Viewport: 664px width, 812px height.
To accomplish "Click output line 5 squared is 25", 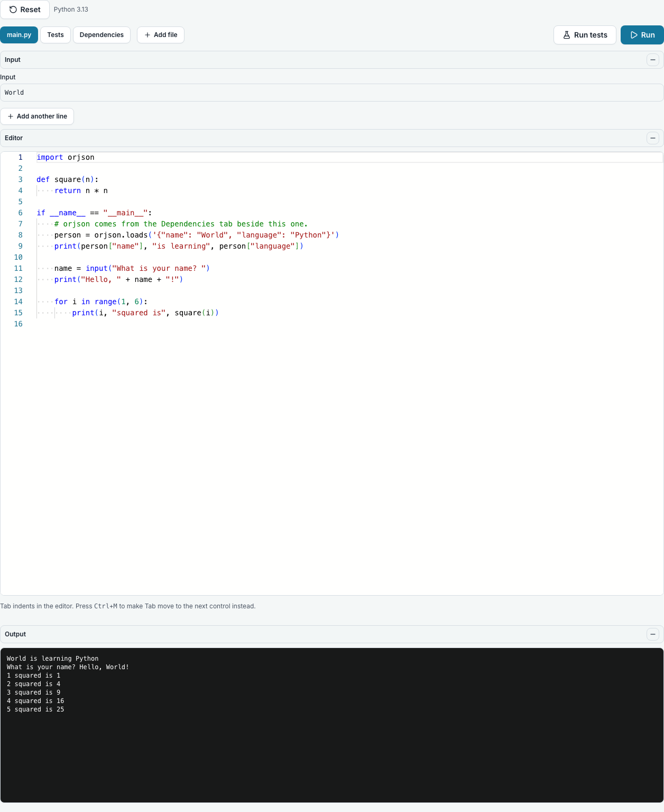I will [x=35, y=709].
